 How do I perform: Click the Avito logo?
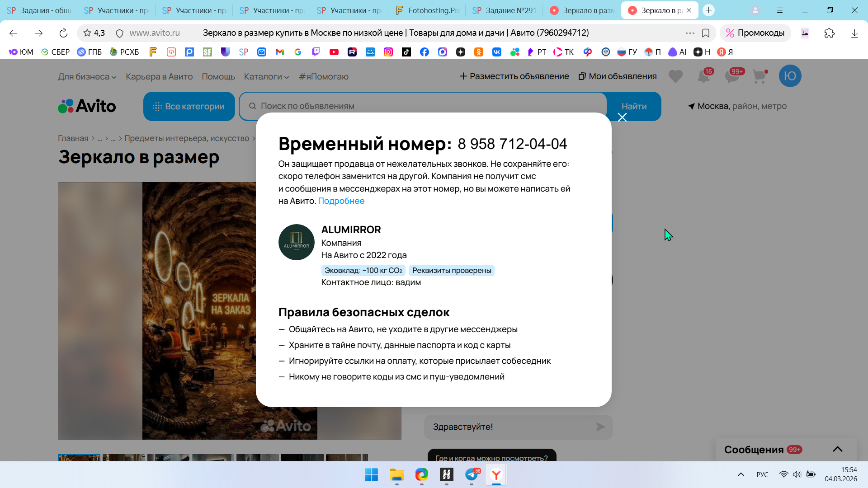coord(87,106)
